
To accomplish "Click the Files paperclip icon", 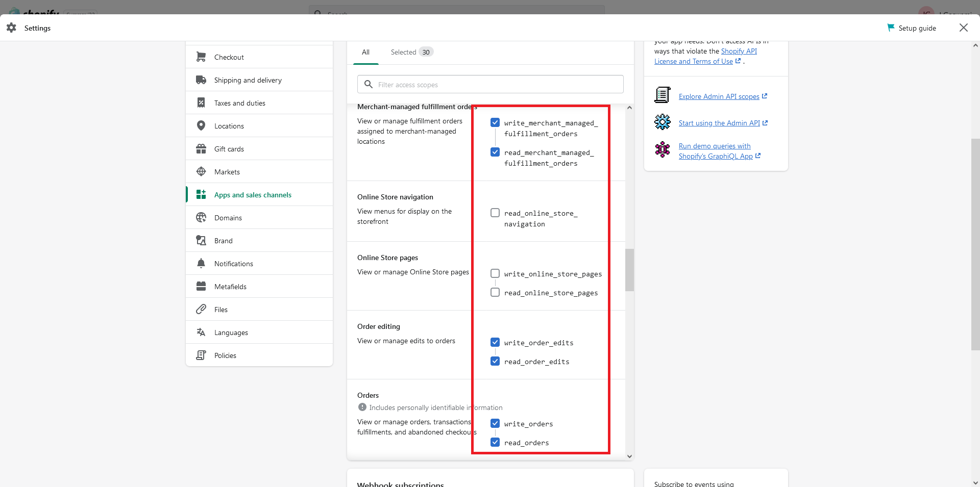I will pyautogui.click(x=201, y=310).
